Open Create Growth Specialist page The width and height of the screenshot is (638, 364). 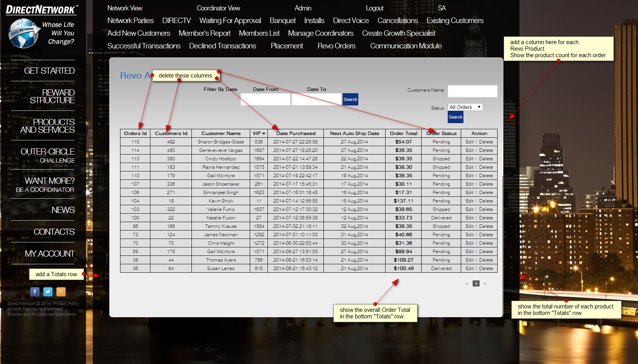[x=399, y=33]
